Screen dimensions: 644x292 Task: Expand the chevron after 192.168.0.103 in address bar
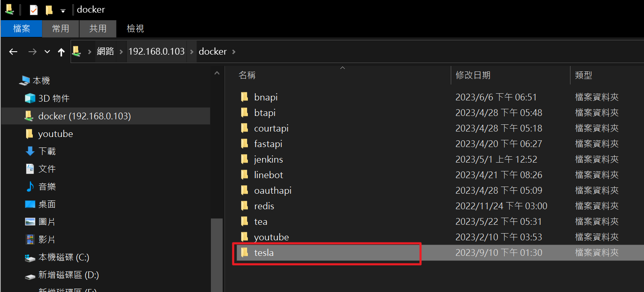coord(192,52)
